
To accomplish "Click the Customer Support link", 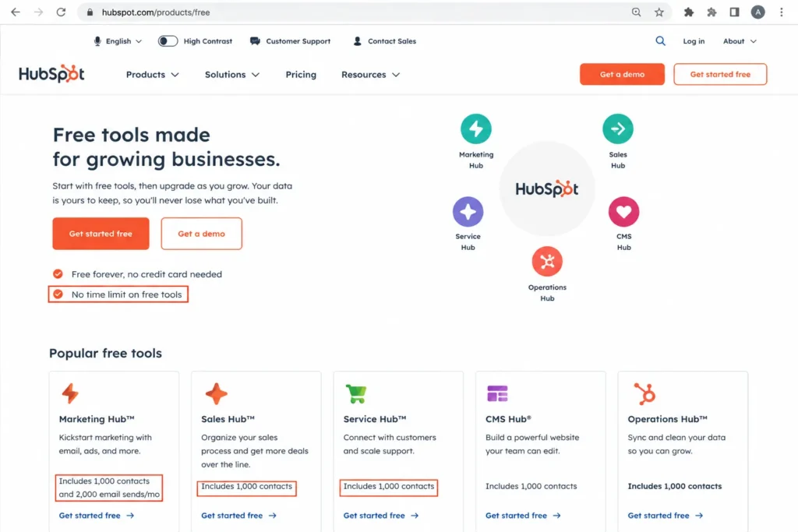I will click(298, 41).
